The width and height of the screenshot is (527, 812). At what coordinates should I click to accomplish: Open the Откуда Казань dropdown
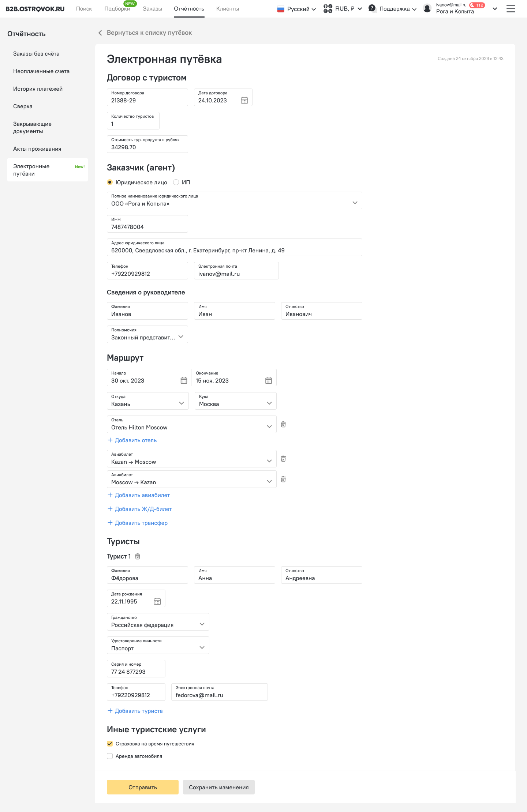[148, 401]
